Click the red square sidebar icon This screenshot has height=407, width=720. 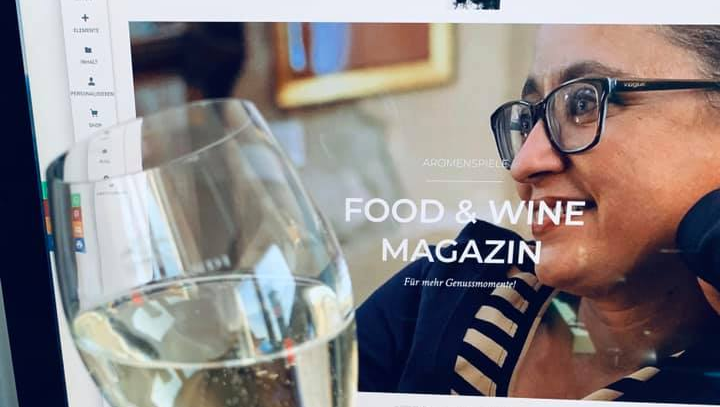(77, 214)
